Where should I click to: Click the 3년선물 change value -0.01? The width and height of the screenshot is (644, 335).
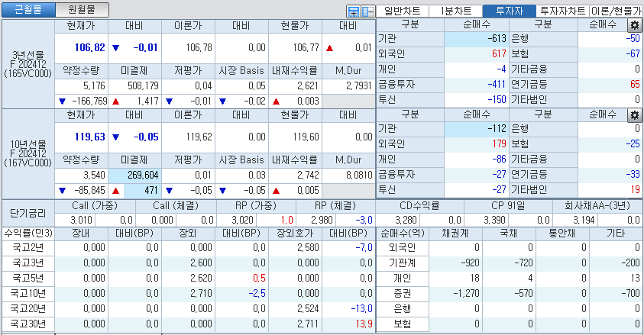[145, 47]
